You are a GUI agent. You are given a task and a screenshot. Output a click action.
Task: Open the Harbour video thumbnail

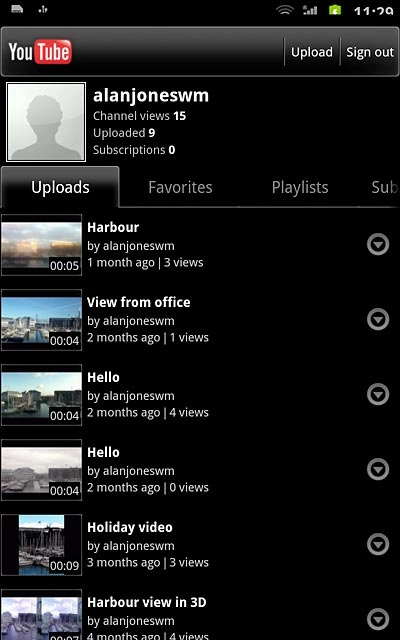coord(41,245)
